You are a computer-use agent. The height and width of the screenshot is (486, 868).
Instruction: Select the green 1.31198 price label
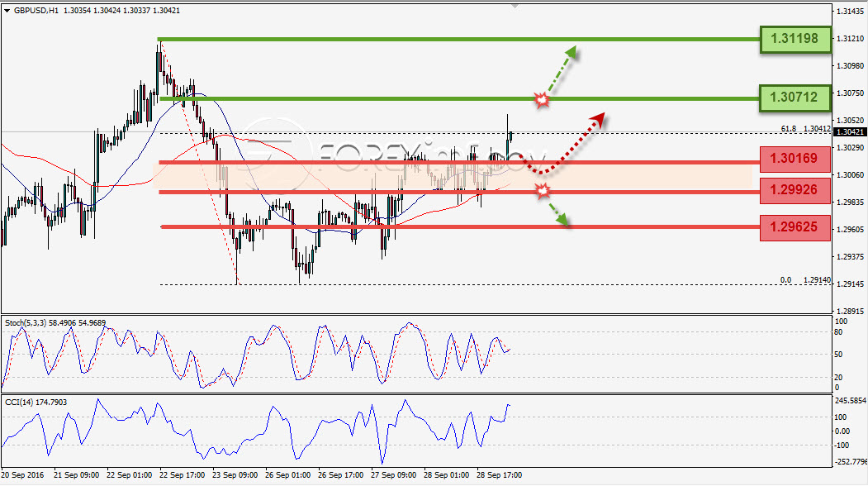click(795, 39)
